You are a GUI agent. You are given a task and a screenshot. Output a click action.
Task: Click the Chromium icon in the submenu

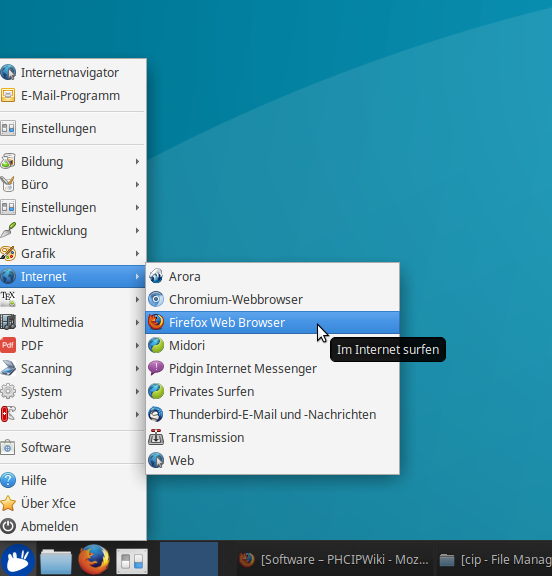156,299
